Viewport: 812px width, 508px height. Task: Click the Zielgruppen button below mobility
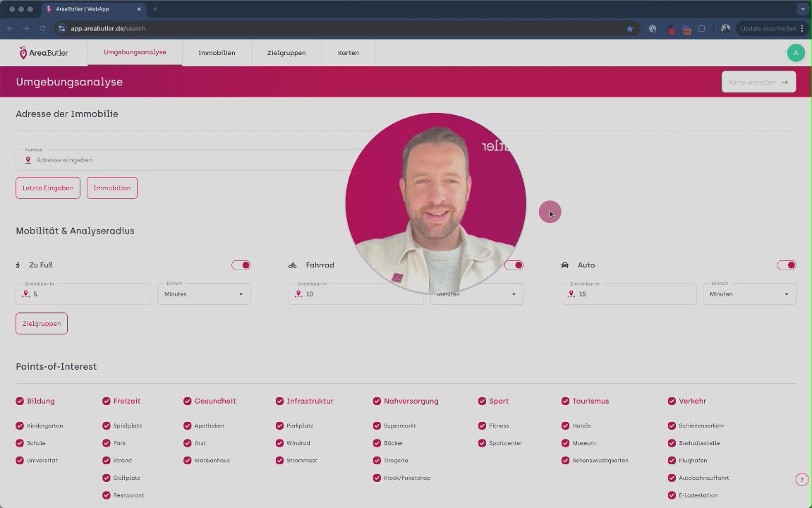42,324
